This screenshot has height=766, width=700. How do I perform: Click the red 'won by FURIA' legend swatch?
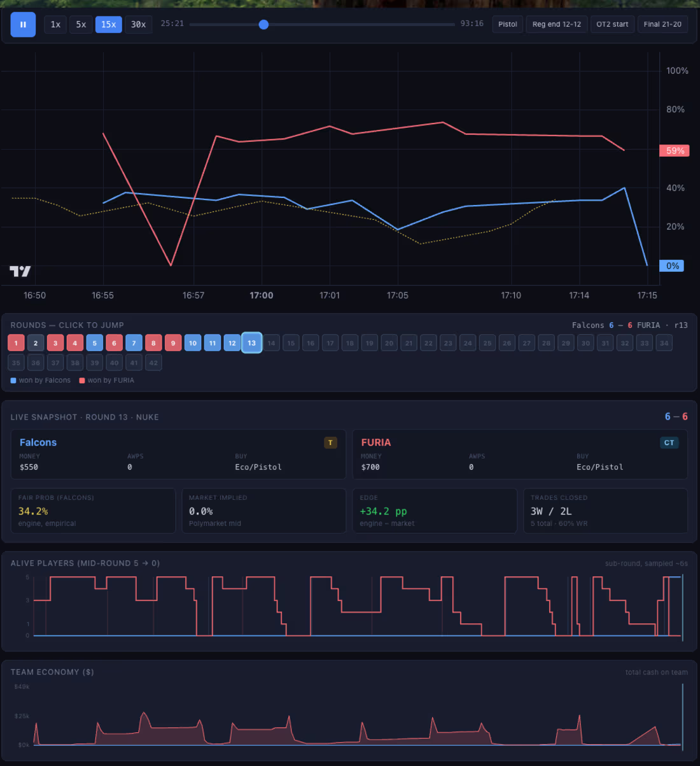click(x=82, y=381)
